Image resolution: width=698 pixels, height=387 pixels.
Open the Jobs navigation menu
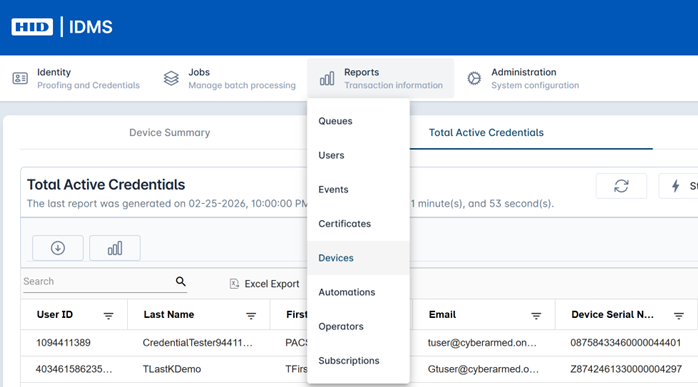pos(229,78)
